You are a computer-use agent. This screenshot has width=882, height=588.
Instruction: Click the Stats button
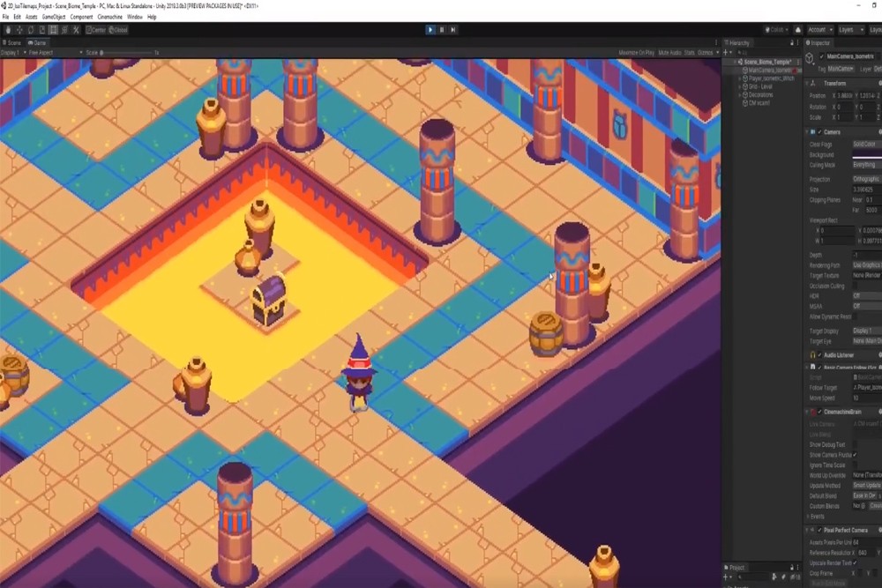tap(689, 52)
